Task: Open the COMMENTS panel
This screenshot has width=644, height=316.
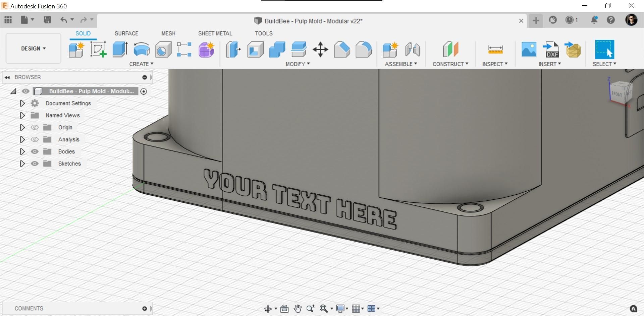Action: [29, 308]
